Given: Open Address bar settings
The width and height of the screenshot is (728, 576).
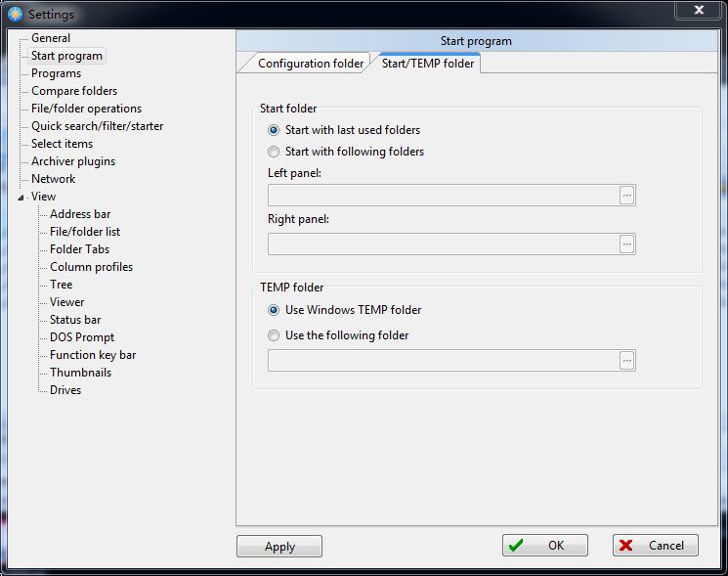Looking at the screenshot, I should 80,214.
